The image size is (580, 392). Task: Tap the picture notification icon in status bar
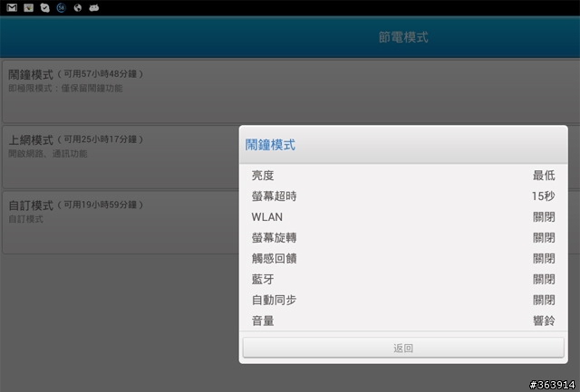(28, 7)
